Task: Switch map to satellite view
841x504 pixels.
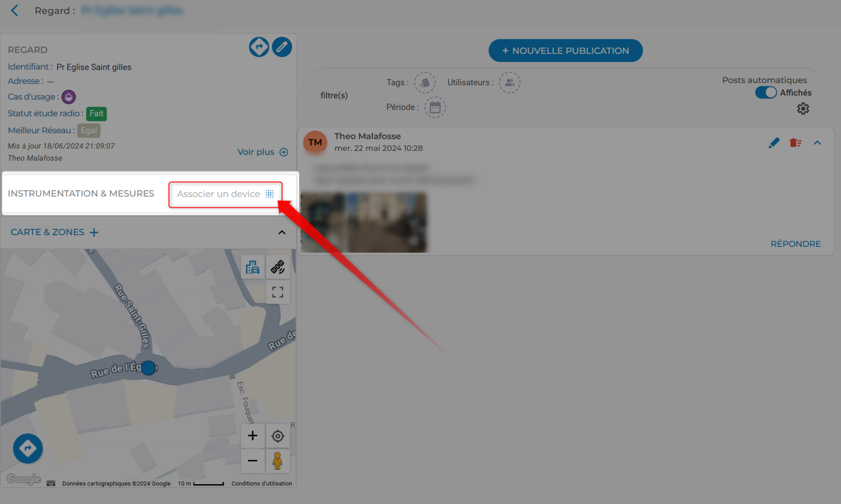Action: point(277,267)
